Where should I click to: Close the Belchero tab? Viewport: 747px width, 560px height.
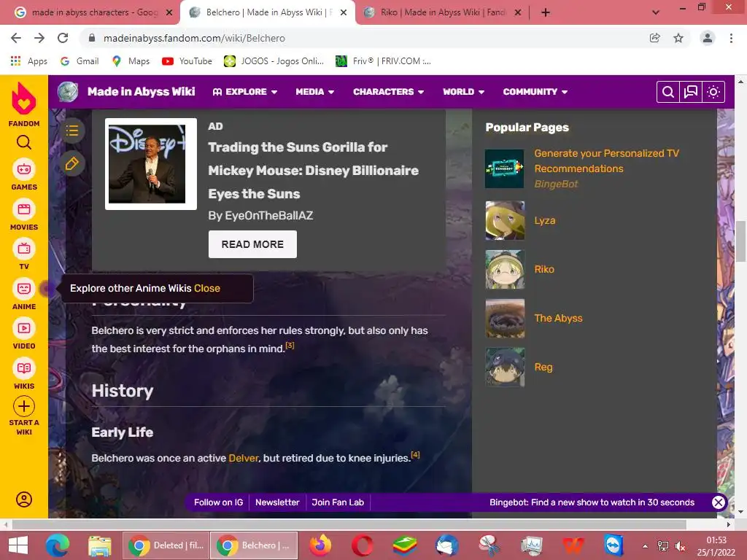coord(344,13)
